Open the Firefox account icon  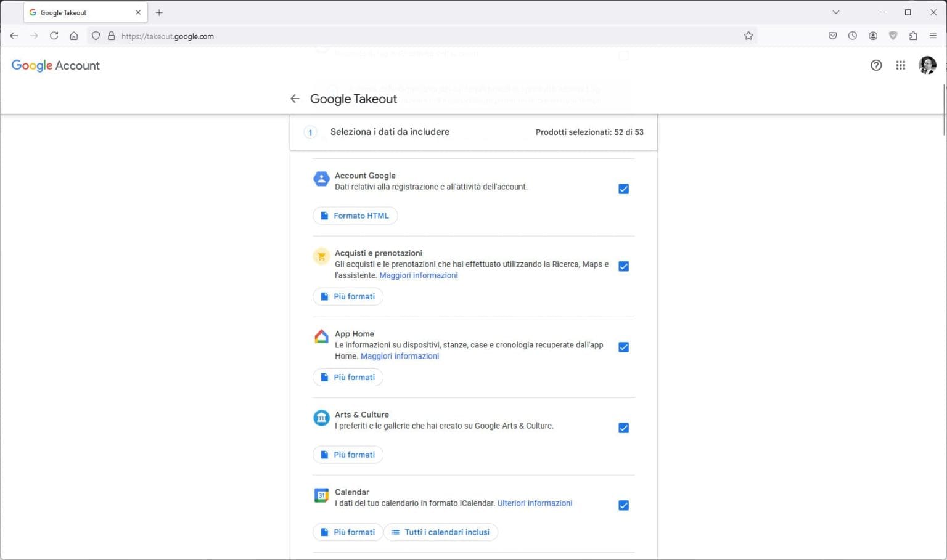point(873,36)
